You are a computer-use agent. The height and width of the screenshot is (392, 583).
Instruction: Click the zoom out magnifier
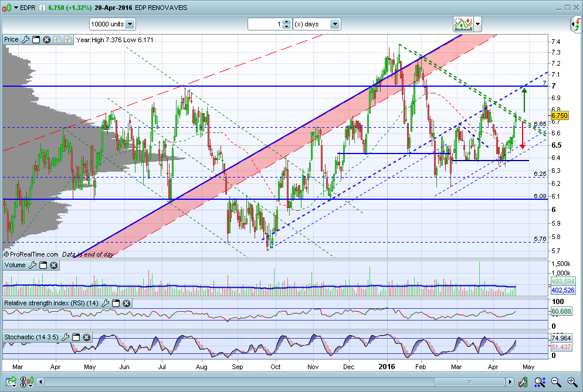[x=556, y=381]
